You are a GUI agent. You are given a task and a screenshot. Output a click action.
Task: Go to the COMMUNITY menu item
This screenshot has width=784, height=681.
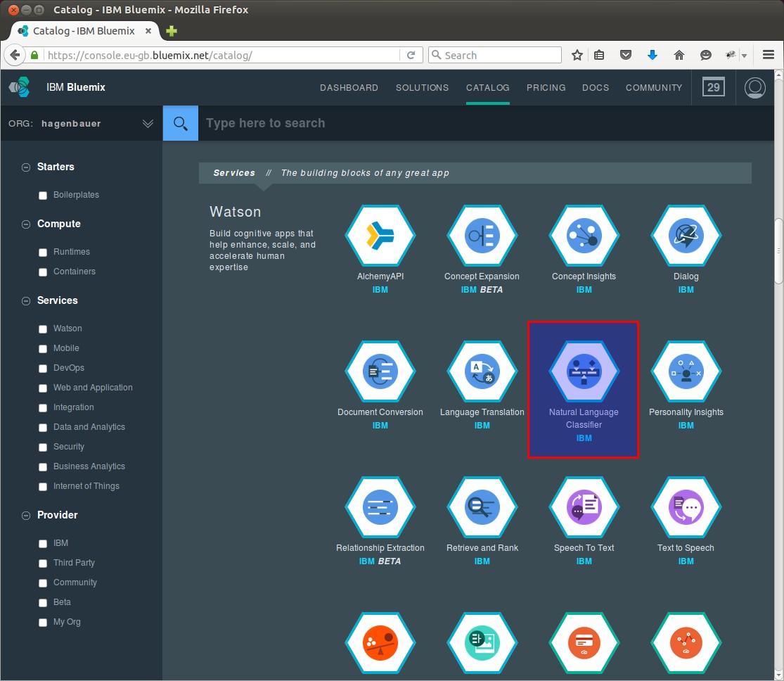(x=654, y=87)
